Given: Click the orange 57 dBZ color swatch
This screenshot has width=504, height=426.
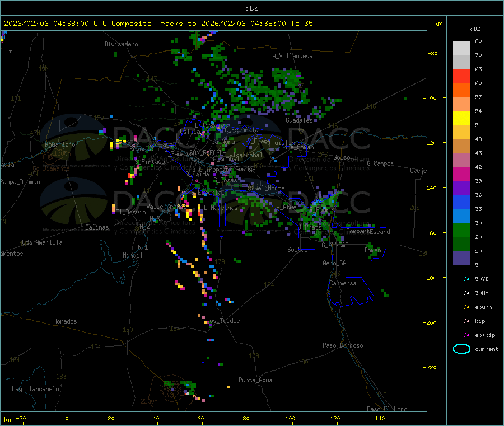Looking at the screenshot, I should [x=461, y=90].
